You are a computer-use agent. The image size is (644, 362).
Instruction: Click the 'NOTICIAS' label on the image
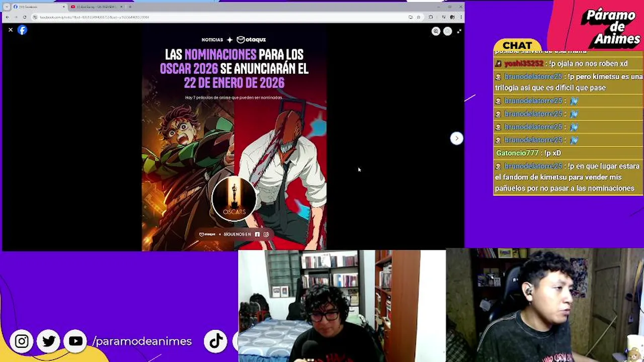click(x=212, y=40)
